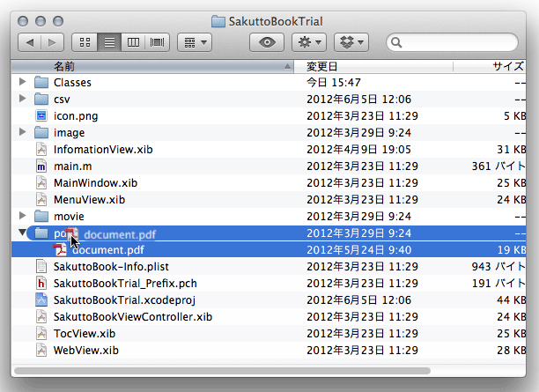Click the SakuttoBookTrial title folder icon
Viewport: 539px width, 392px height.
pos(218,21)
